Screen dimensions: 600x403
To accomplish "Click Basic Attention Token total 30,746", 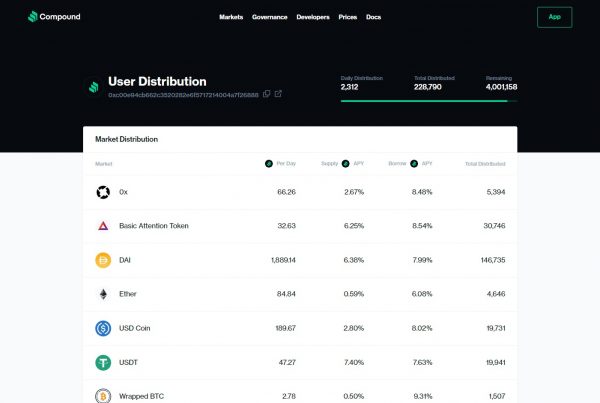I will pos(494,226).
